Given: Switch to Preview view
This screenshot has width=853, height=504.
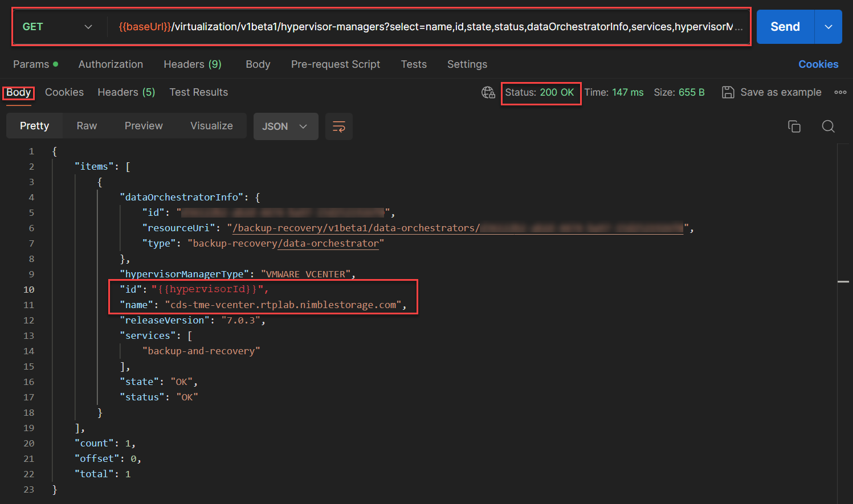Looking at the screenshot, I should (x=144, y=126).
